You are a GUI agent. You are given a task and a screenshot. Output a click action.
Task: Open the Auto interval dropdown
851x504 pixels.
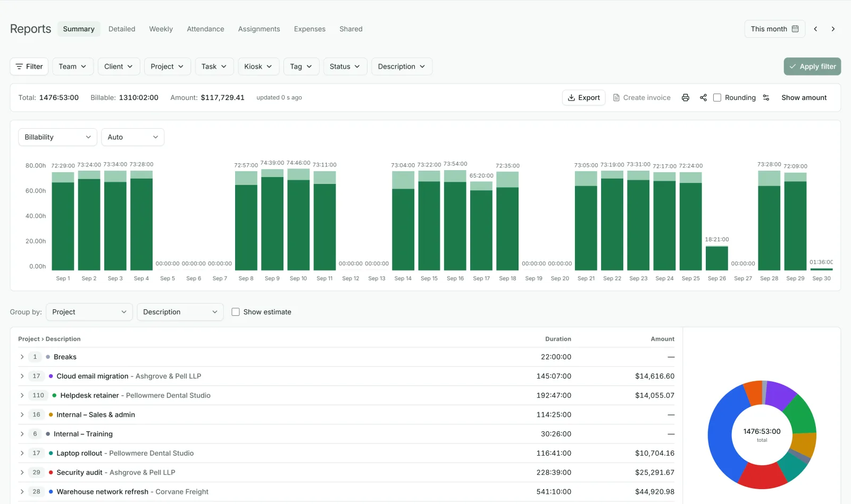point(132,137)
